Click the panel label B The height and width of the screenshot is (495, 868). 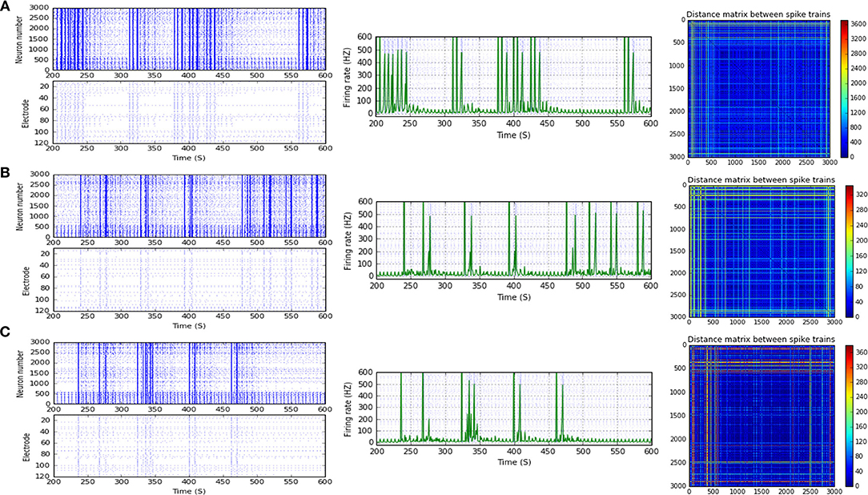[x=5, y=172]
